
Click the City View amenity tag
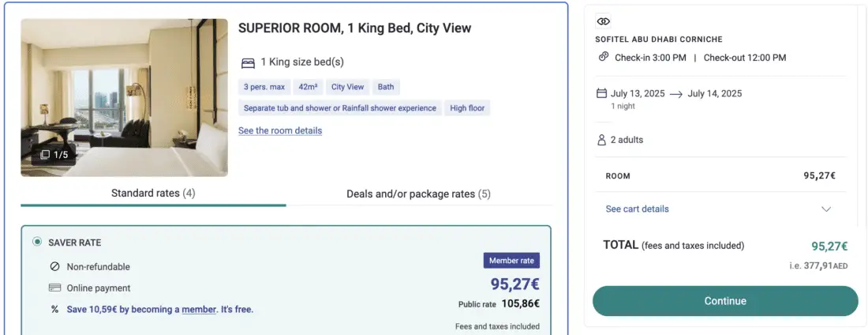347,87
